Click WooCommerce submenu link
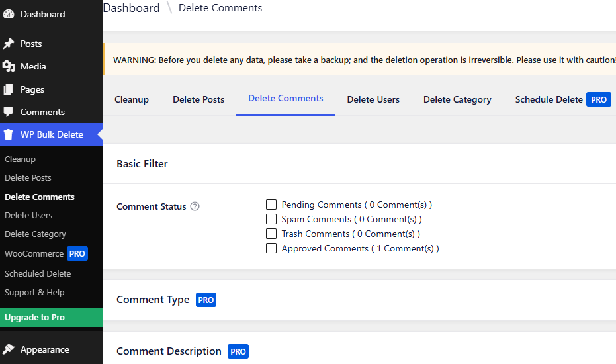This screenshot has height=364, width=616. 34,254
